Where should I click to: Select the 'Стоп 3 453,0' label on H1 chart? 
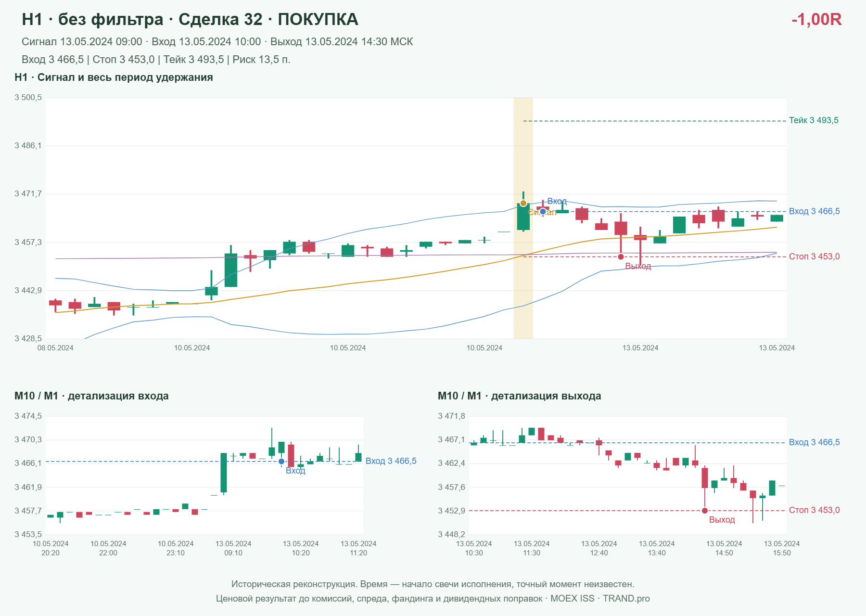click(814, 257)
